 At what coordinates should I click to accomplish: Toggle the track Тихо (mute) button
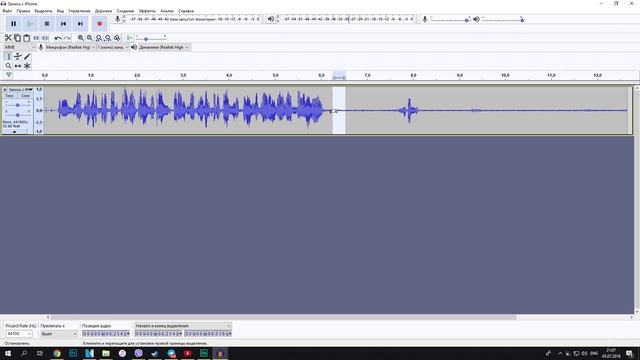pyautogui.click(x=9, y=96)
